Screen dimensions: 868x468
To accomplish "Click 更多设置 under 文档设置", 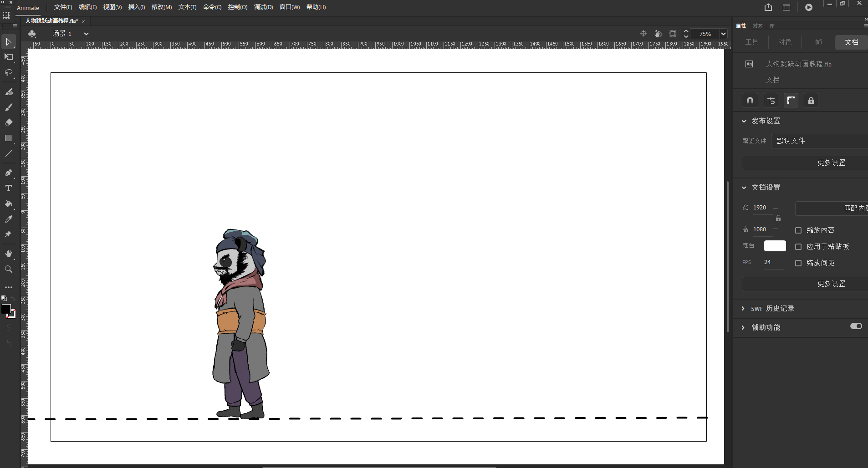I will tap(805, 284).
